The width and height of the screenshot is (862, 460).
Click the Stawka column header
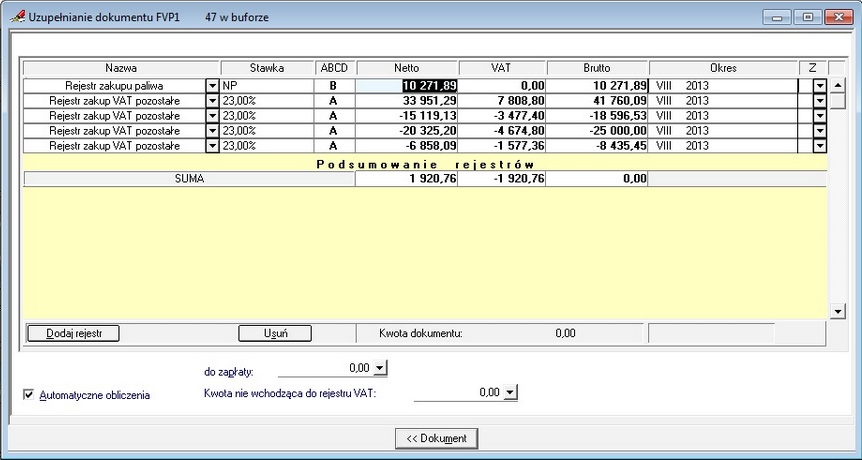coord(267,68)
